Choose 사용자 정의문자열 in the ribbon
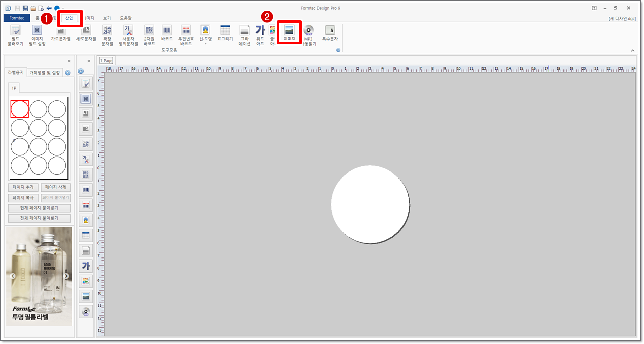This screenshot has width=644, height=344. pyautogui.click(x=128, y=35)
